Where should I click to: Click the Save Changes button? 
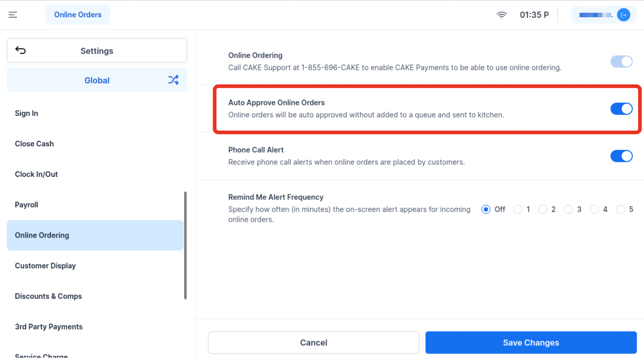531,343
